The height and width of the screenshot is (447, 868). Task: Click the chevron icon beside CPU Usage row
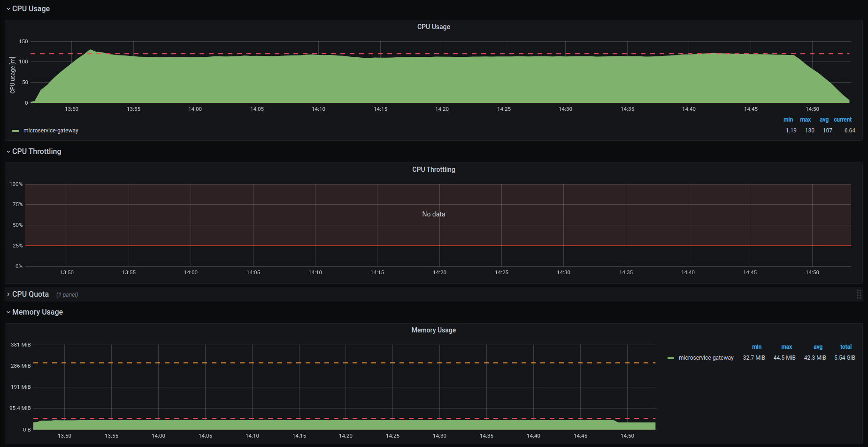click(8, 8)
